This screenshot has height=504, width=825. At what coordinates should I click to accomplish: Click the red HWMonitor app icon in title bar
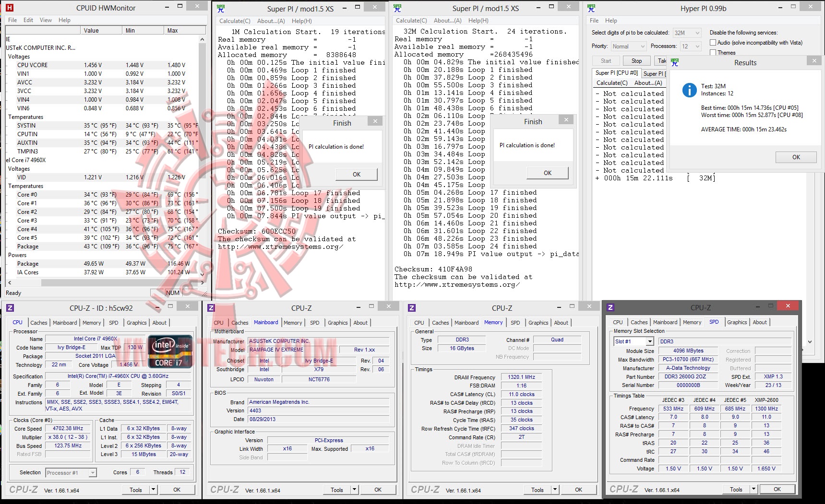coord(10,8)
